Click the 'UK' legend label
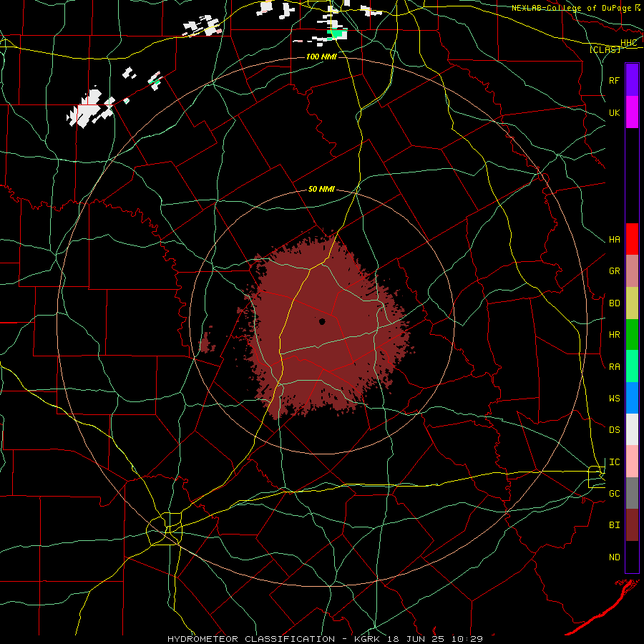This screenshot has height=644, width=644. pos(614,112)
